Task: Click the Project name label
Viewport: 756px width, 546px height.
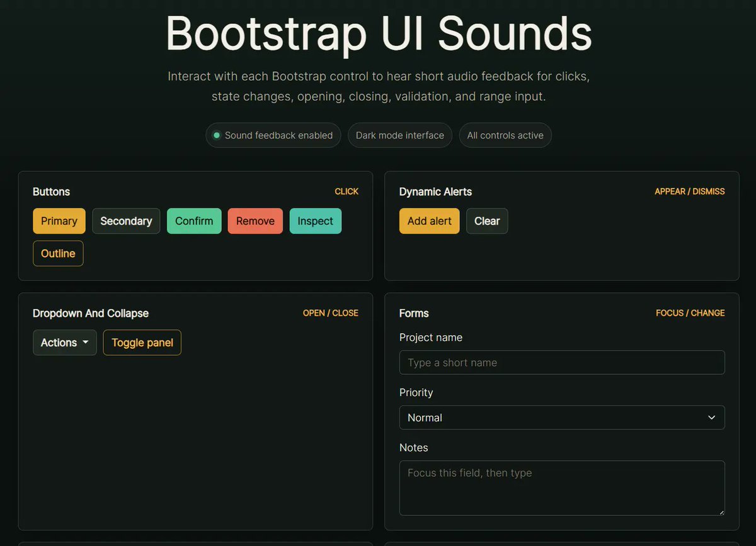Action: (x=431, y=338)
